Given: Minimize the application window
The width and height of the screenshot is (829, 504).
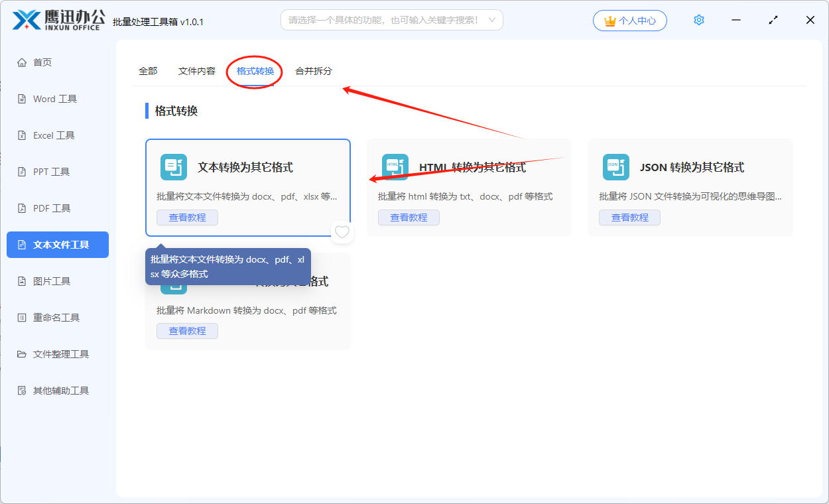Looking at the screenshot, I should [736, 20].
